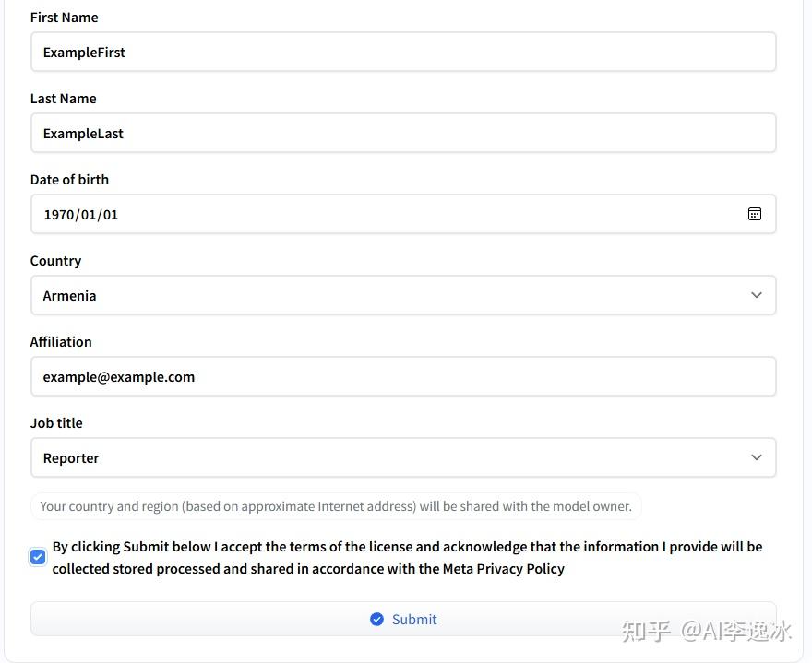812x663 pixels.
Task: Click the chevron arrow in the Country field
Action: tap(757, 296)
